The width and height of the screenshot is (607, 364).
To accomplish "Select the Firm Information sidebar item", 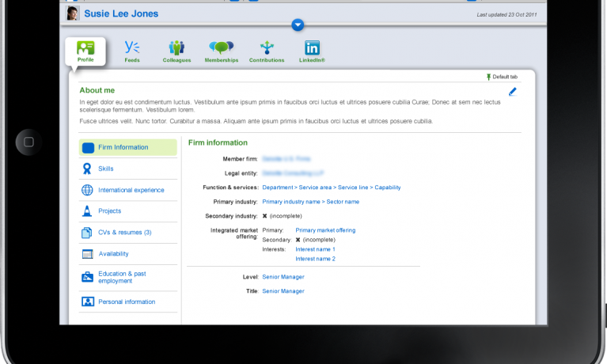I will [127, 147].
